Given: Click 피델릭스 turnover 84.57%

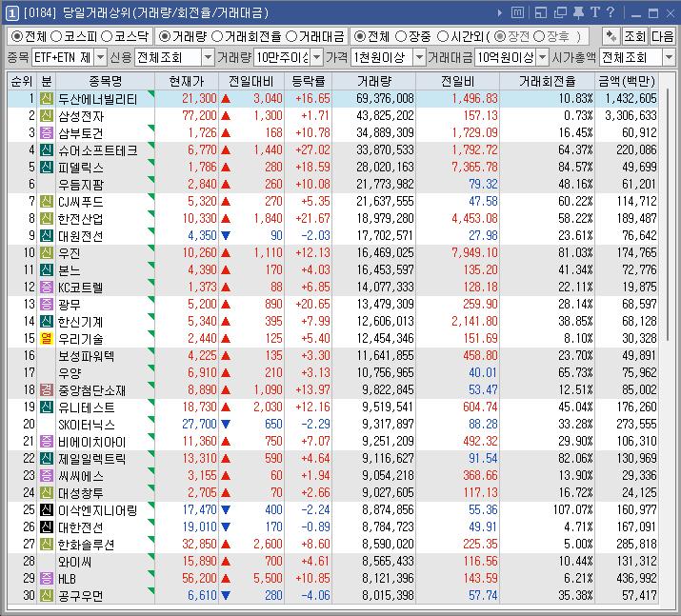Looking at the screenshot, I should click(575, 168).
